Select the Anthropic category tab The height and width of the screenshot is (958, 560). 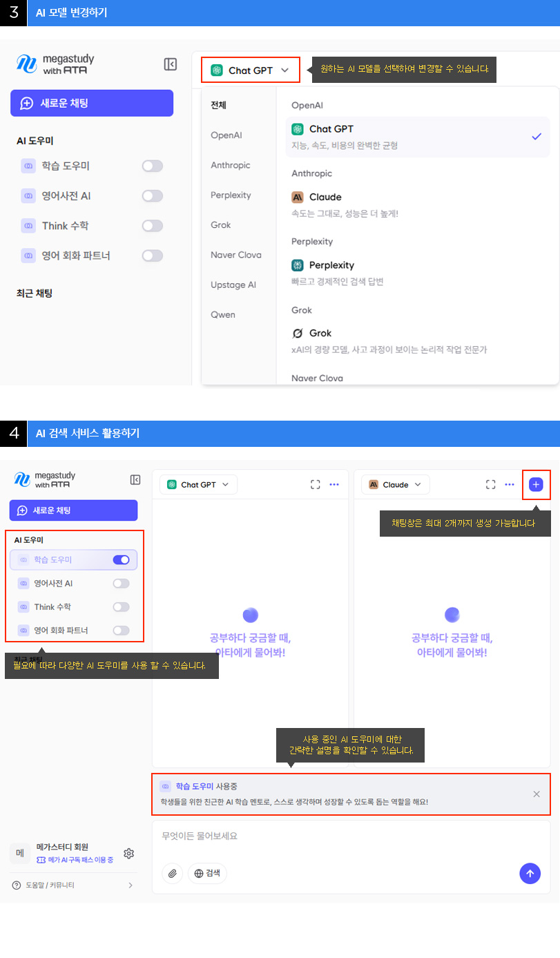[231, 165]
